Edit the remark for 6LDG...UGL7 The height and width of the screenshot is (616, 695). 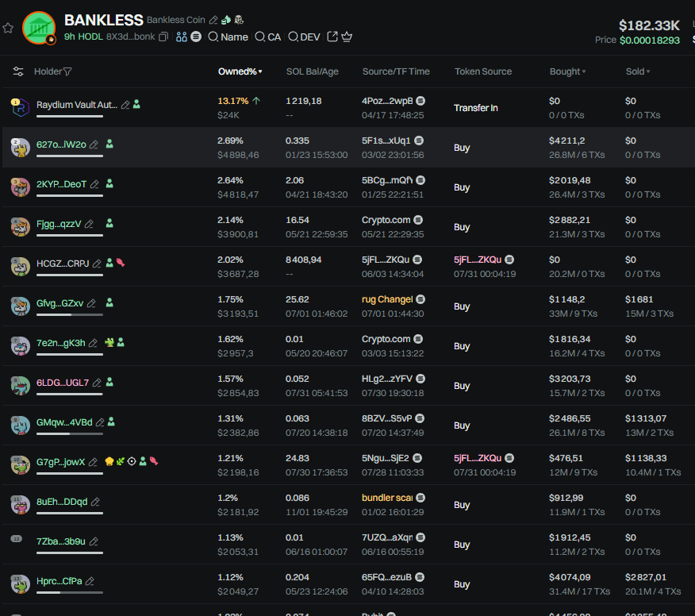click(x=97, y=383)
